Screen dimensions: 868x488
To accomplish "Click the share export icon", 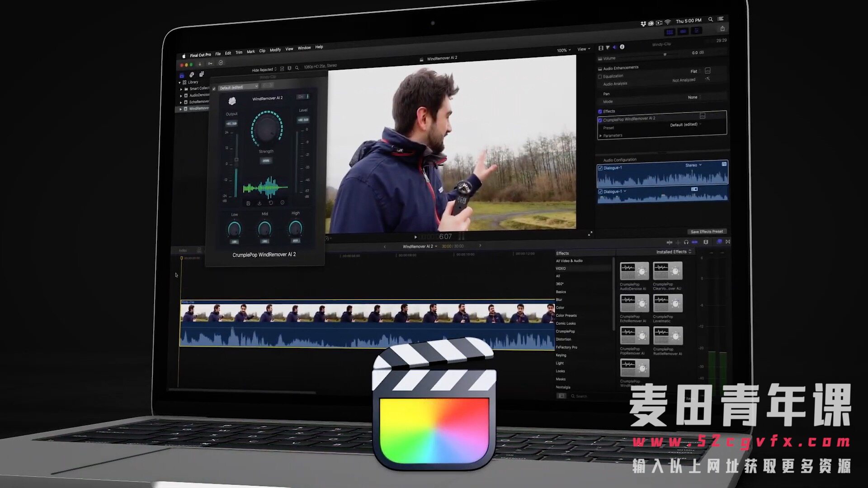I will [722, 29].
